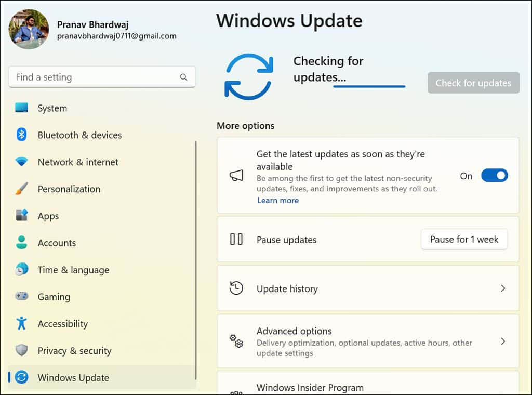Viewport: 532px width, 395px height.
Task: Click the checking for updates progress bar
Action: tap(369, 86)
